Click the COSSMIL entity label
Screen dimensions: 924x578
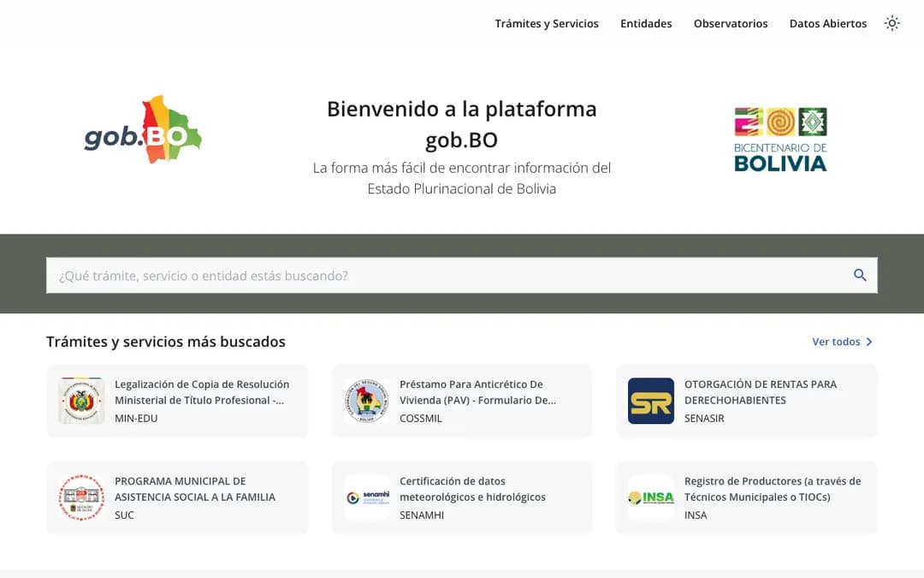point(421,418)
